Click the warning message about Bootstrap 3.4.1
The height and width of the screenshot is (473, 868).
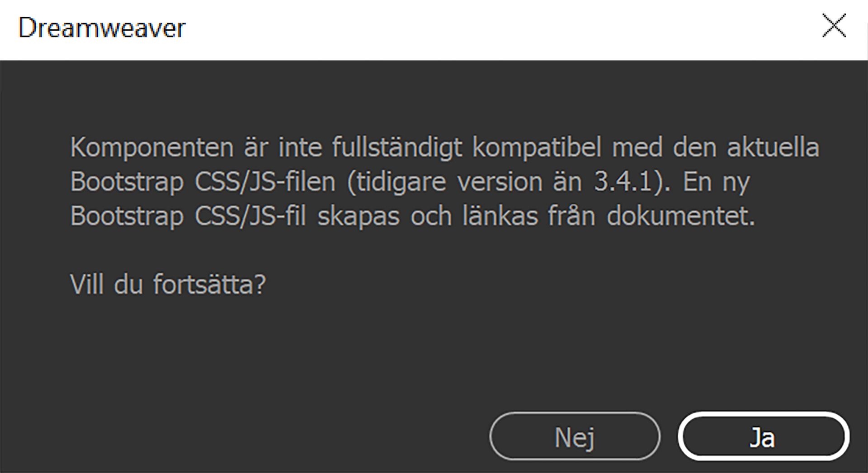coord(407,181)
